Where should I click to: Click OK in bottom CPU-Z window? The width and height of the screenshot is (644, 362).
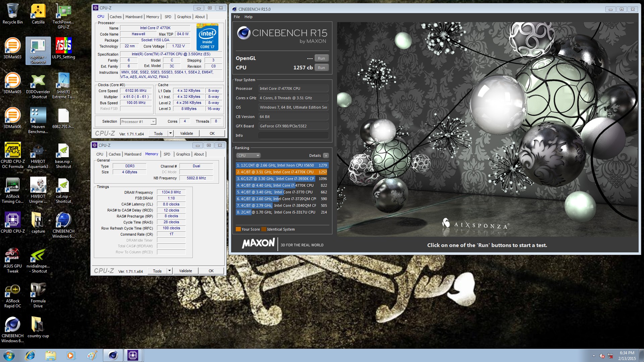click(x=211, y=271)
